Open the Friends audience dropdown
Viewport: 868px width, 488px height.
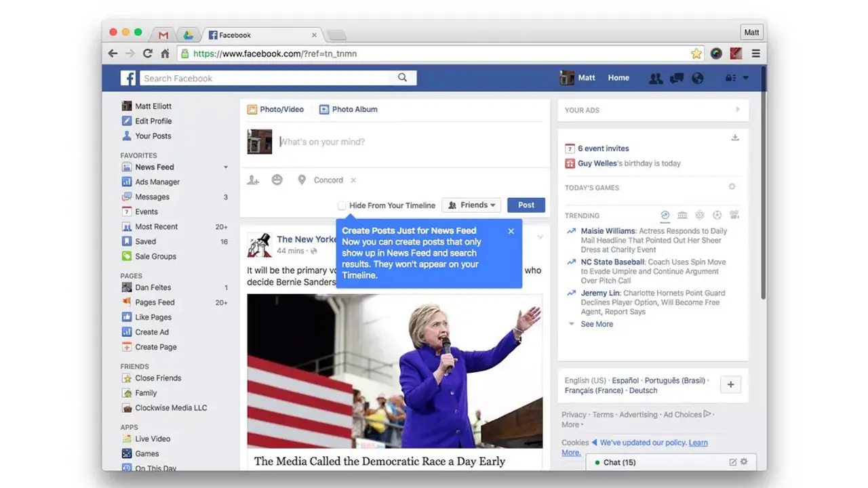tap(471, 205)
